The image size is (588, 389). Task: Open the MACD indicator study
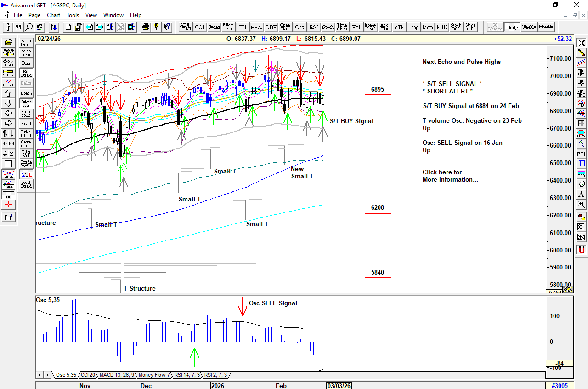point(256,27)
